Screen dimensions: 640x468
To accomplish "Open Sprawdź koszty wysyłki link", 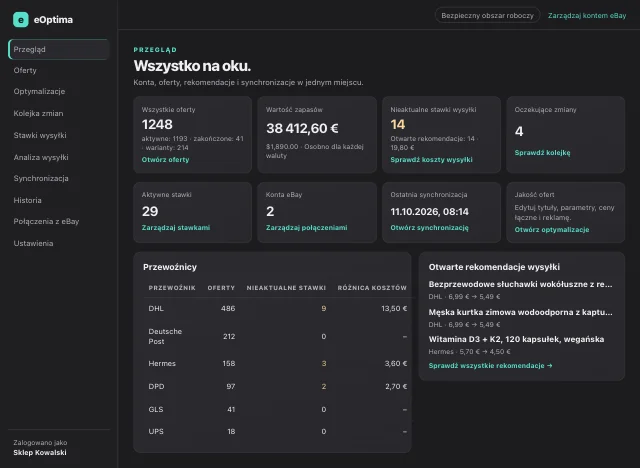I will pyautogui.click(x=431, y=160).
